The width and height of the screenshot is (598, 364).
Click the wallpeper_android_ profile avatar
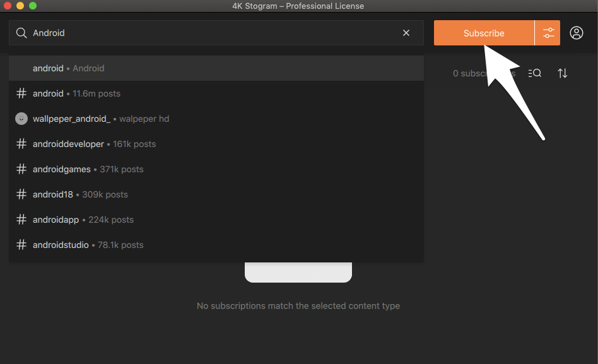pyautogui.click(x=21, y=119)
